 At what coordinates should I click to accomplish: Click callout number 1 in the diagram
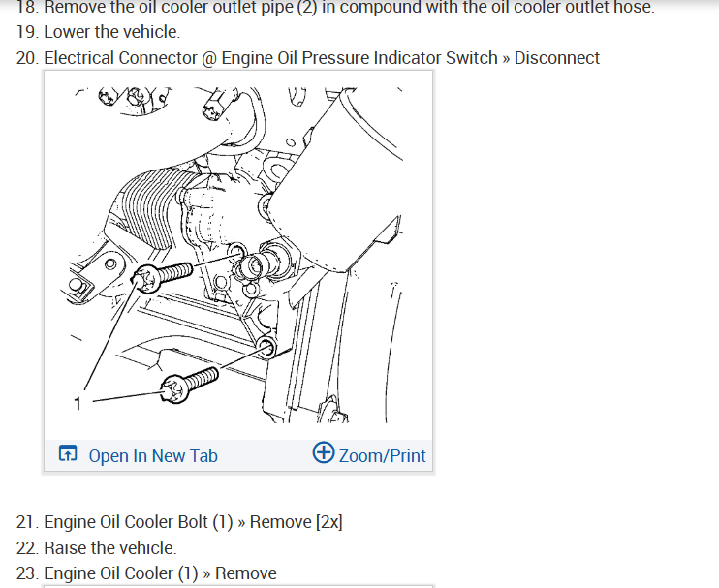tap(78, 404)
